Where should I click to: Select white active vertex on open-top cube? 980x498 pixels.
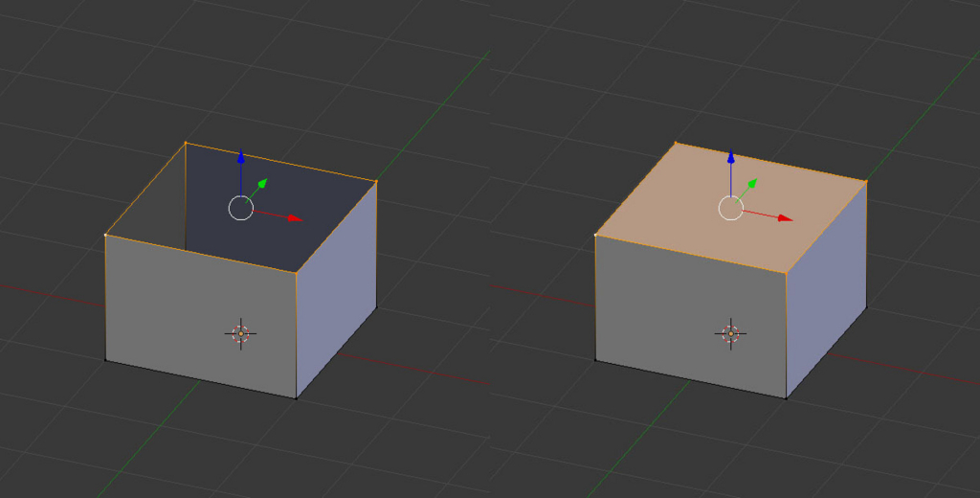pos(105,236)
